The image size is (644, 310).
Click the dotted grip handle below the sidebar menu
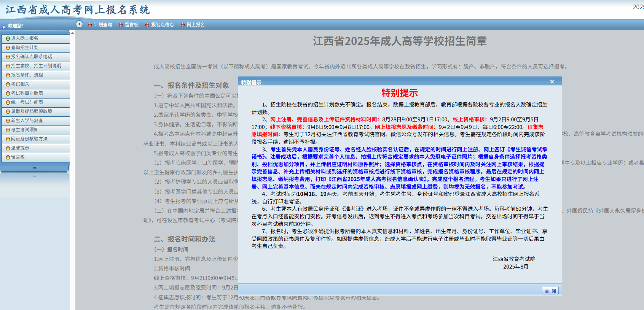click(x=34, y=168)
